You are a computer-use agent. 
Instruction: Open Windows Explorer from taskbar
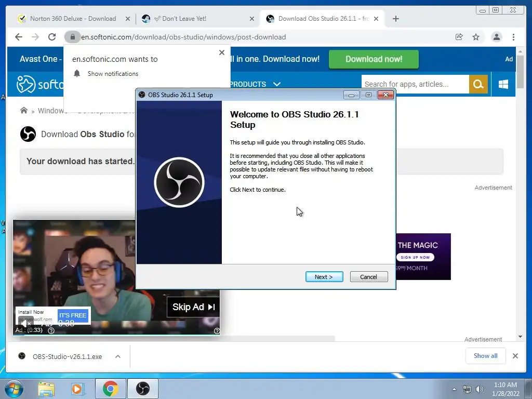[46, 389]
